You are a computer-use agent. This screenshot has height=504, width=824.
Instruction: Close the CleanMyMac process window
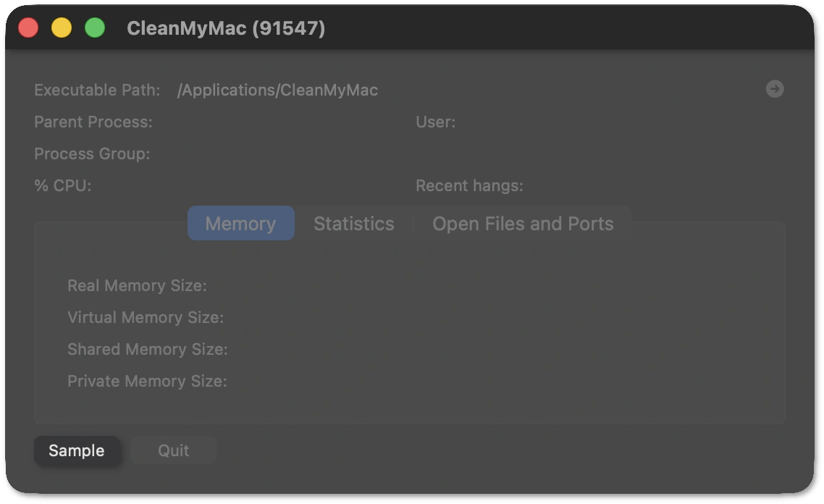point(28,28)
